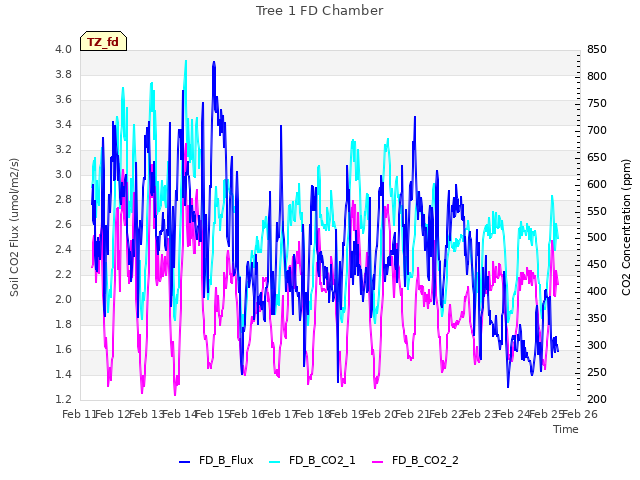The image size is (640, 480).
Task: Click the Feb 26 date label
Action: [580, 414]
